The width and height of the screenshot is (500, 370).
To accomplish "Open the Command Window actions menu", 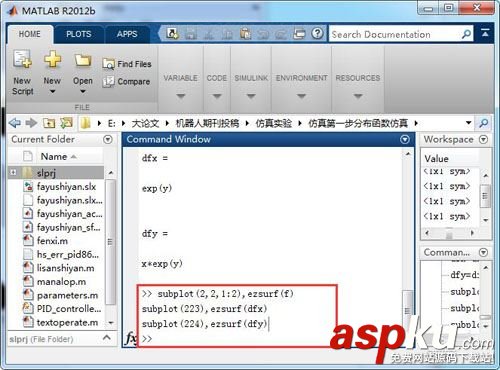I will 405,139.
